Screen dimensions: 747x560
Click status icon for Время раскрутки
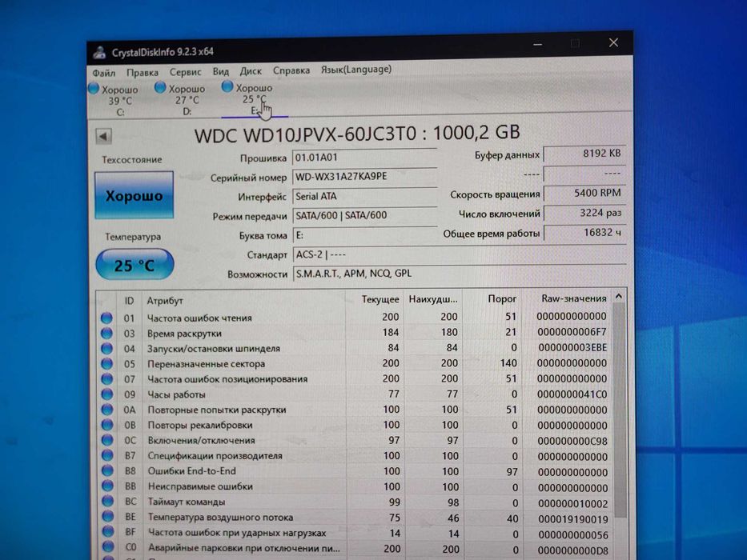click(x=106, y=333)
